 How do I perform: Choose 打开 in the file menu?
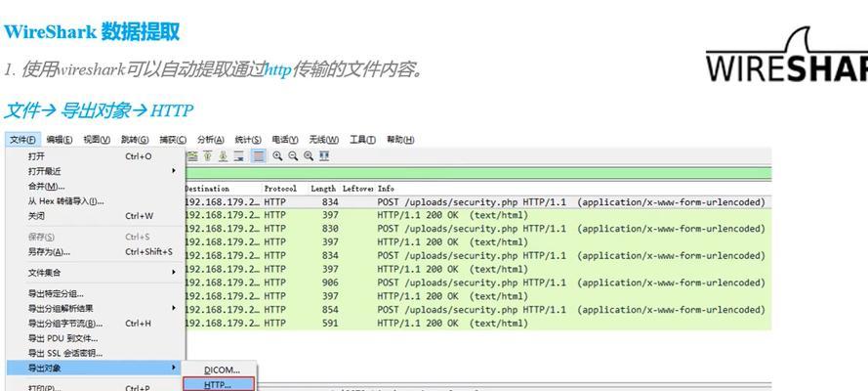(x=96, y=156)
